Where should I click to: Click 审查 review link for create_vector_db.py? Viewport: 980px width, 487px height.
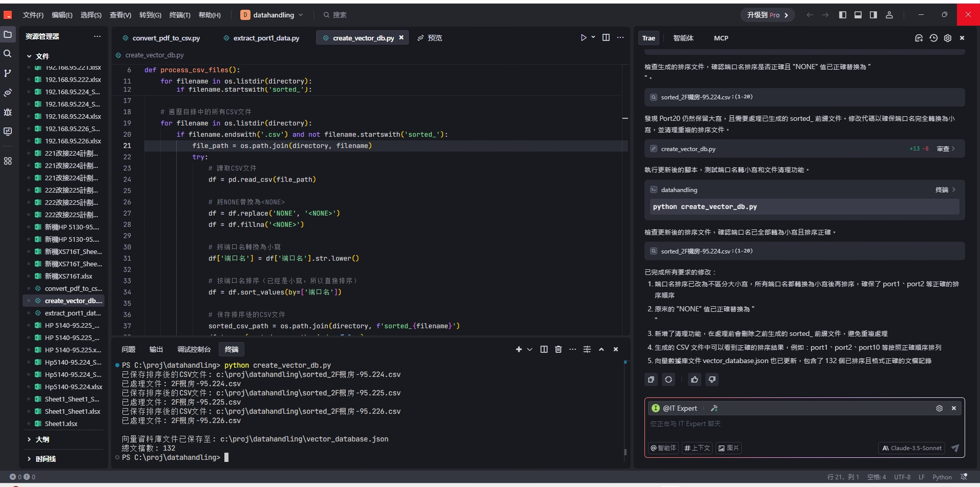(x=943, y=149)
